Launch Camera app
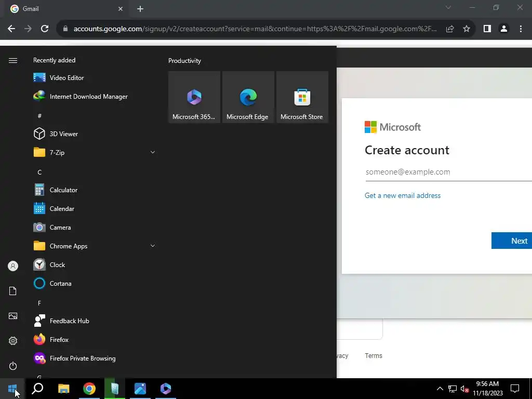The height and width of the screenshot is (399, 532). point(95,228)
